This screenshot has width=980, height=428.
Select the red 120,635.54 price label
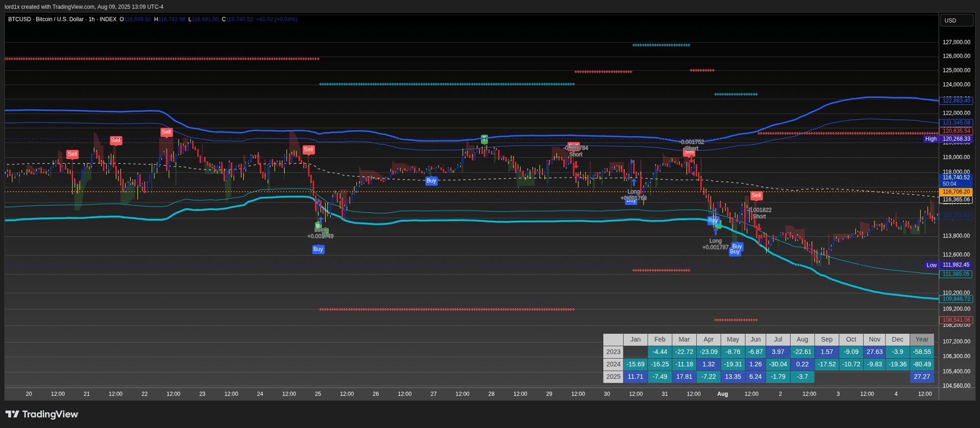956,131
